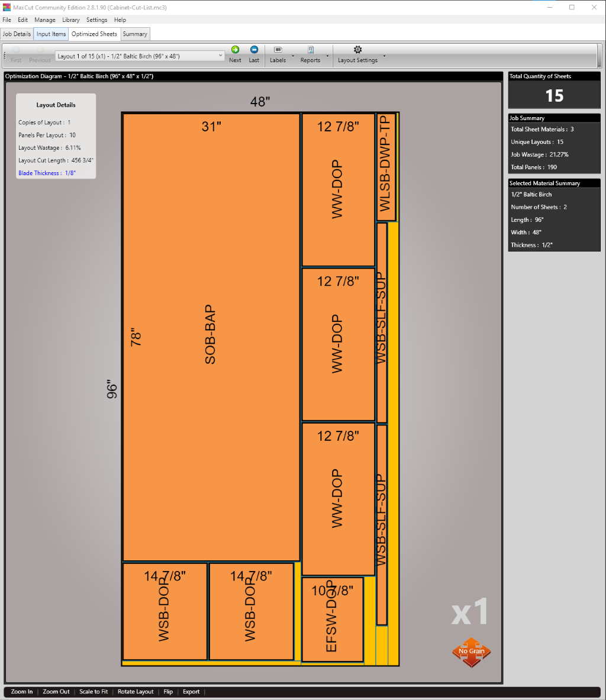The width and height of the screenshot is (606, 700).
Task: Click Rotate Layout button
Action: (136, 692)
